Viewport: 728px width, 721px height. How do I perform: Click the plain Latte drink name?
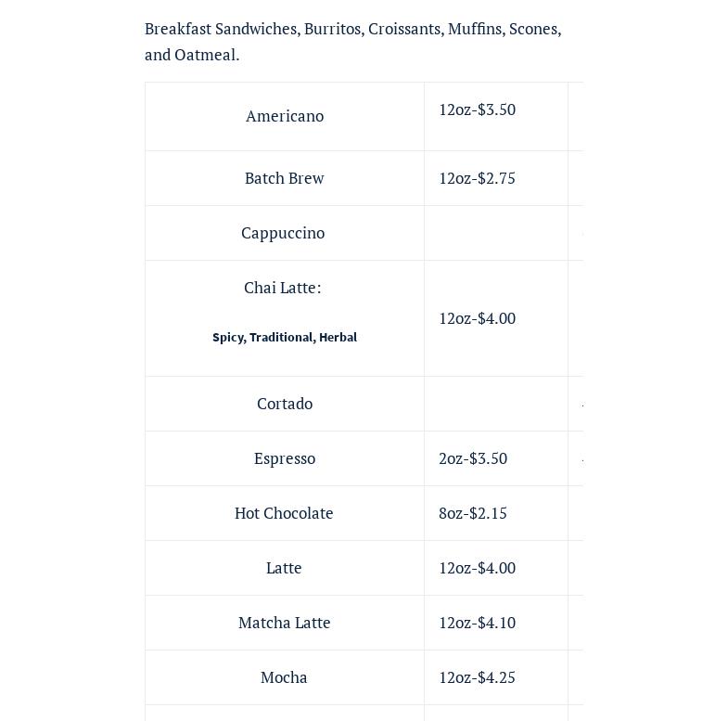click(x=284, y=568)
